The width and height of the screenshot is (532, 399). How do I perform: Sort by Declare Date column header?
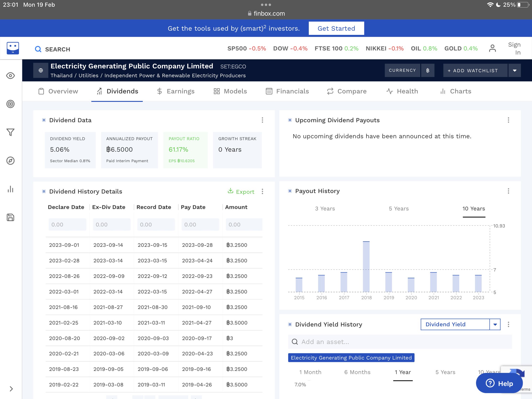pyautogui.click(x=66, y=207)
